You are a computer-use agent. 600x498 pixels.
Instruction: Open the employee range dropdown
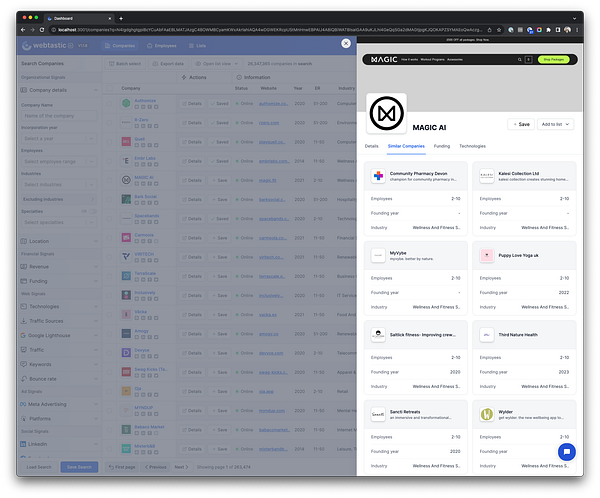(59, 162)
